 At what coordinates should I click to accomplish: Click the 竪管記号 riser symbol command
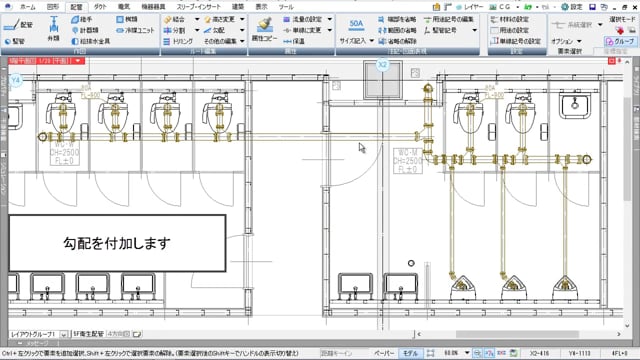pos(440,30)
